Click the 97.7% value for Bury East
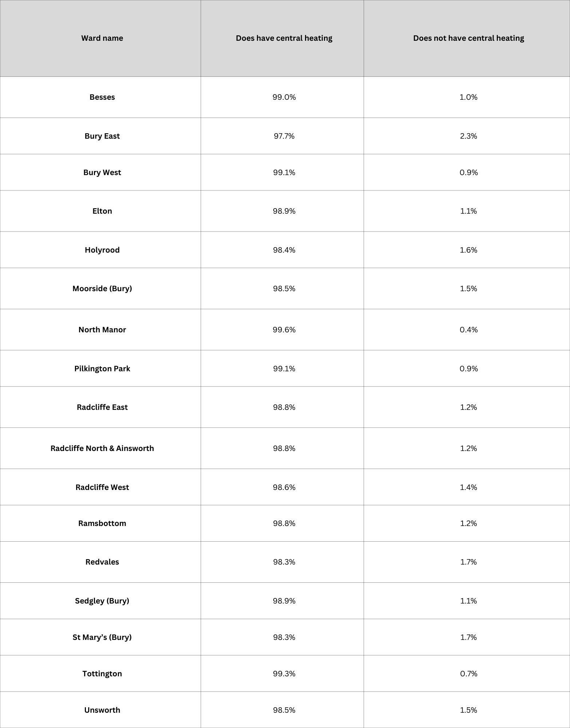This screenshot has height=728, width=570. point(284,136)
